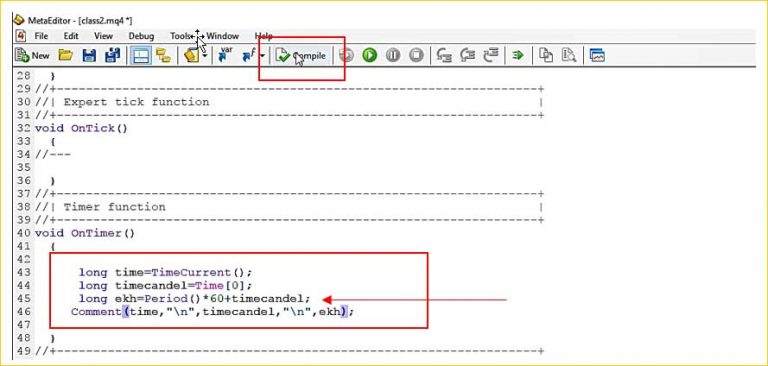Click the Step Over icon
Image resolution: width=768 pixels, height=366 pixels.
coord(468,55)
